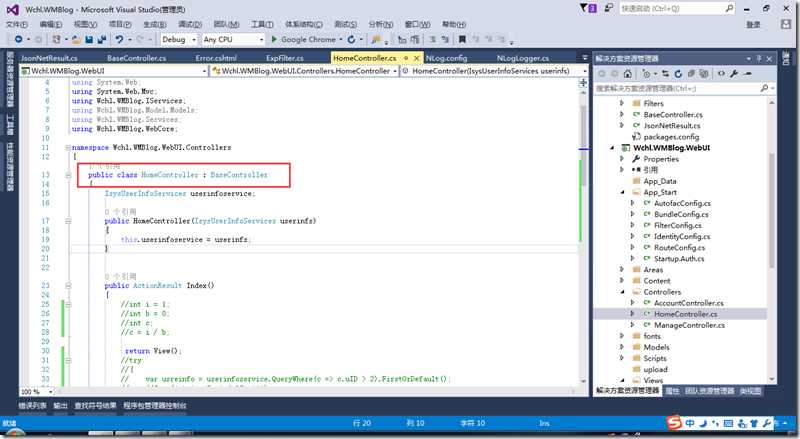Image resolution: width=800 pixels, height=439 pixels.
Task: Close the HomeController.cs tab
Action: 417,58
